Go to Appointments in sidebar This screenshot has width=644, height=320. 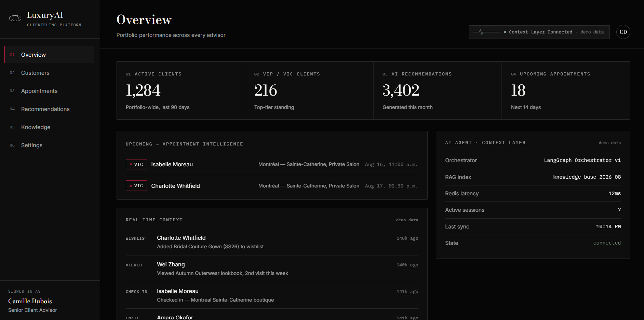pyautogui.click(x=49, y=91)
